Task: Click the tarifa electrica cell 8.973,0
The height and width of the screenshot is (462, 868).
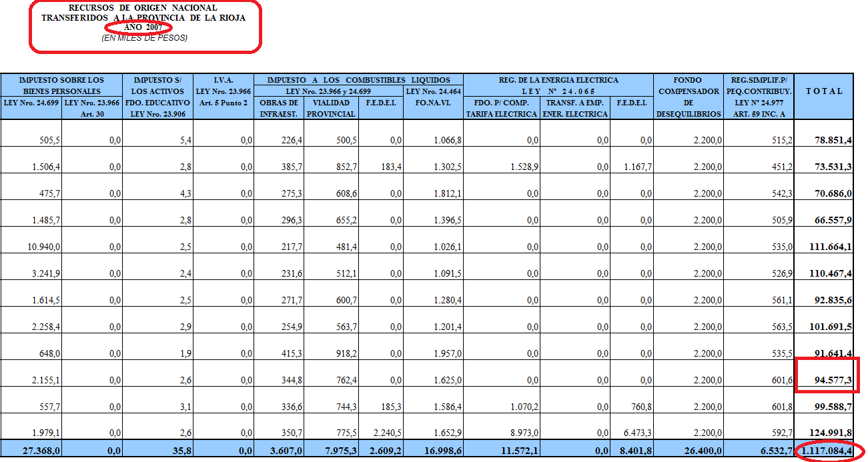Action: [522, 433]
